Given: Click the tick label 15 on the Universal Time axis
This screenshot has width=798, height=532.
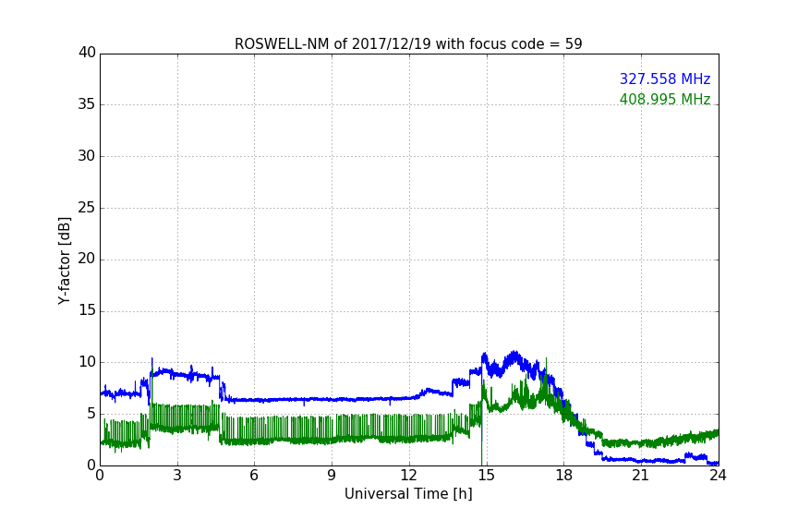Looking at the screenshot, I should coord(486,476).
